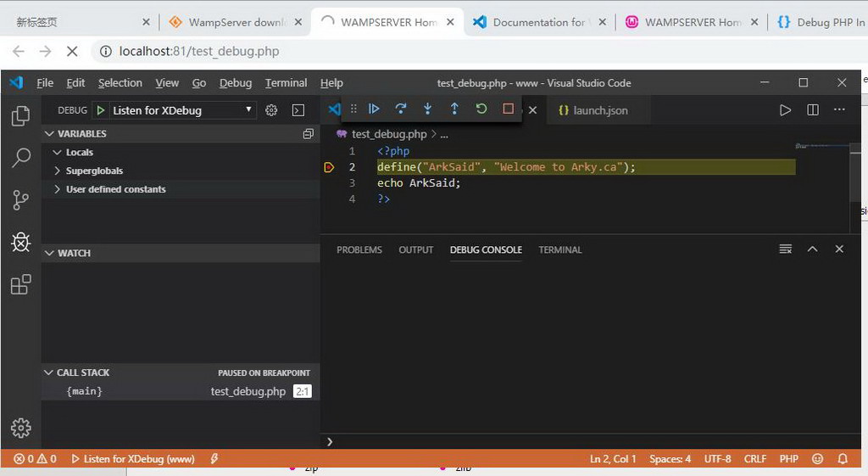Screen dimensions: 868x476
Task: Click the breadcrumb ellipsis after test_debug.php
Action: pyautogui.click(x=444, y=134)
